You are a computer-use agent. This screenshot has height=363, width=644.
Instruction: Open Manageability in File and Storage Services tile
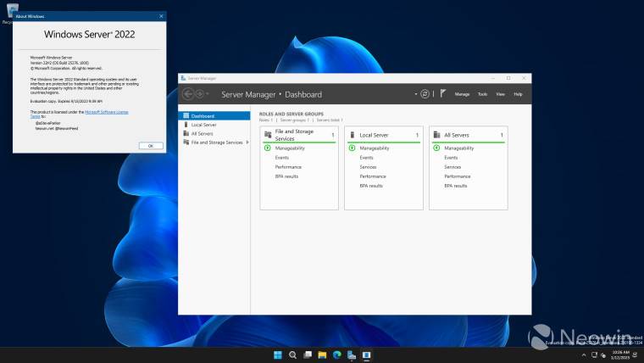point(290,148)
